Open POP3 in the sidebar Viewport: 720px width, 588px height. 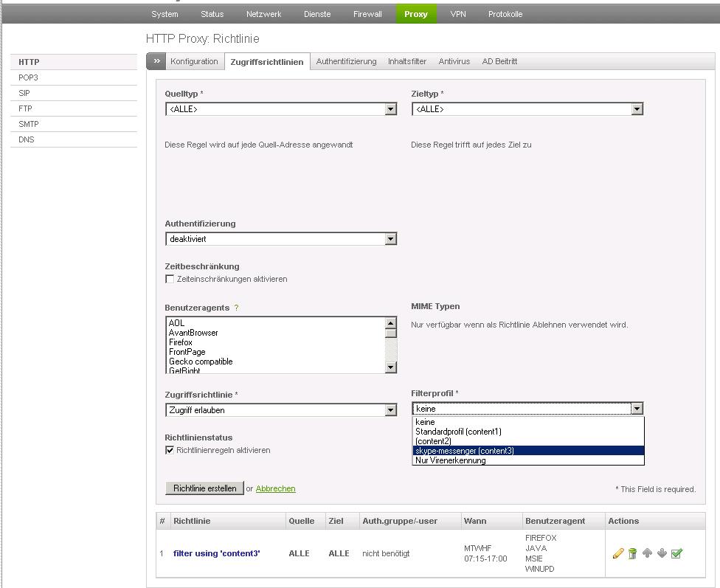tap(74, 77)
